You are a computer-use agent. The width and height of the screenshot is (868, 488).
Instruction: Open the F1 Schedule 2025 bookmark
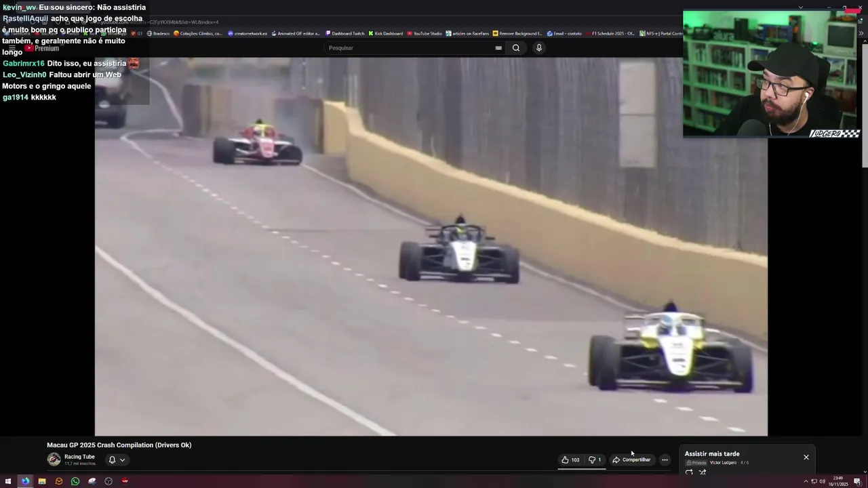pos(611,33)
